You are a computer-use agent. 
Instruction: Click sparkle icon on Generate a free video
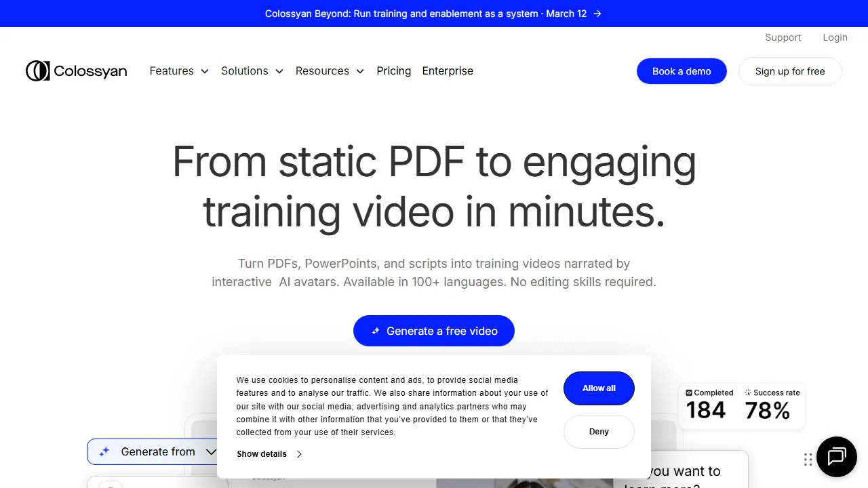click(x=376, y=331)
